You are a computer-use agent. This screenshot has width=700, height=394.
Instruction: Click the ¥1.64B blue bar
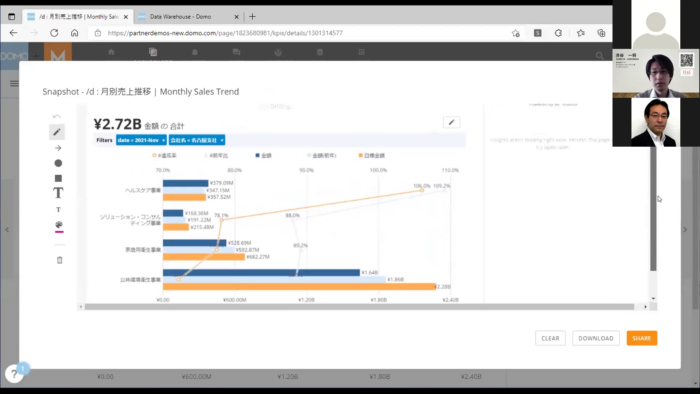pyautogui.click(x=261, y=272)
